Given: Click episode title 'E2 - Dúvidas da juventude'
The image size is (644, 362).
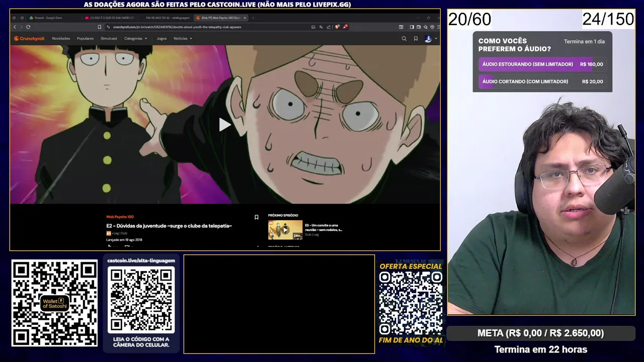Looking at the screenshot, I should (x=169, y=226).
